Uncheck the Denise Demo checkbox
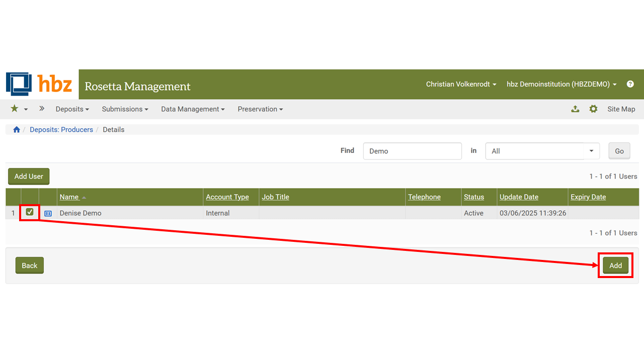The image size is (644, 362). [30, 212]
